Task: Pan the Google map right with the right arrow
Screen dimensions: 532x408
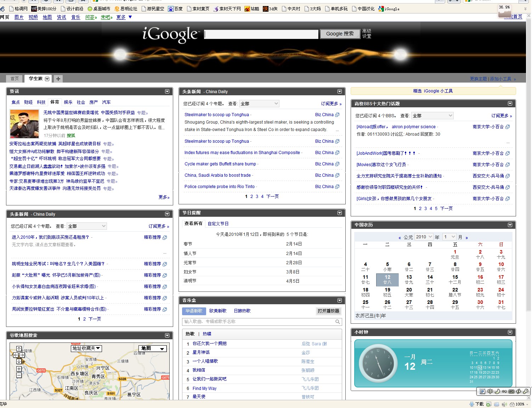Action: (22, 355)
